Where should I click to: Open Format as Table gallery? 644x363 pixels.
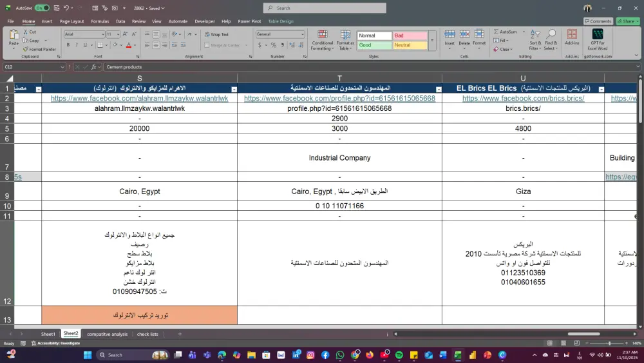(x=345, y=40)
